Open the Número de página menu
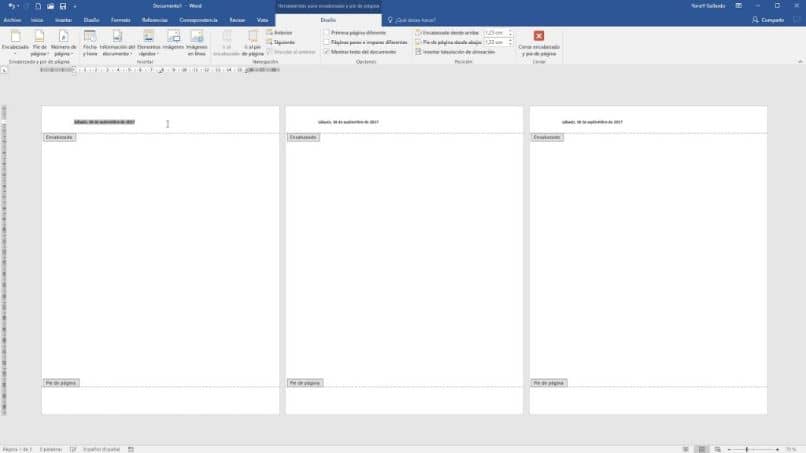The image size is (806, 453). coord(63,43)
